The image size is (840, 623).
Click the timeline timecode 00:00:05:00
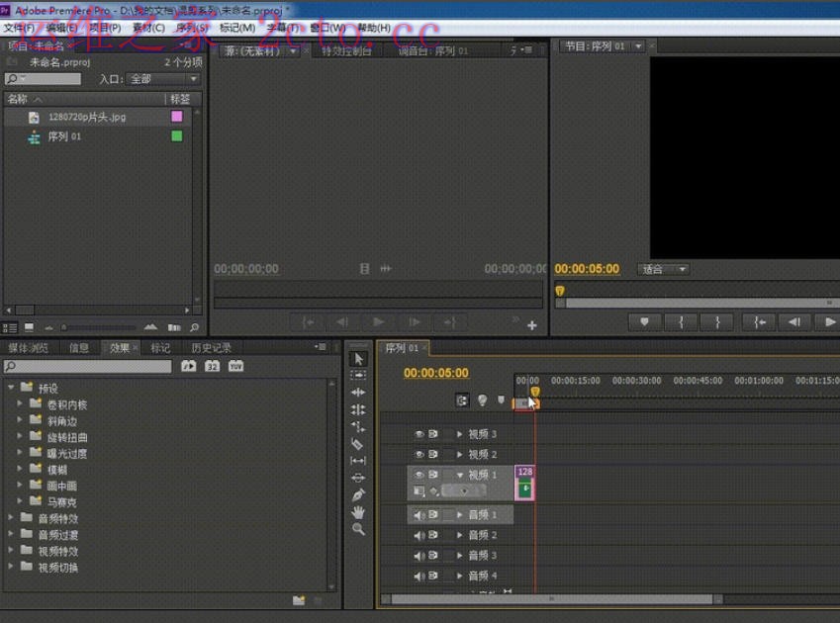436,373
